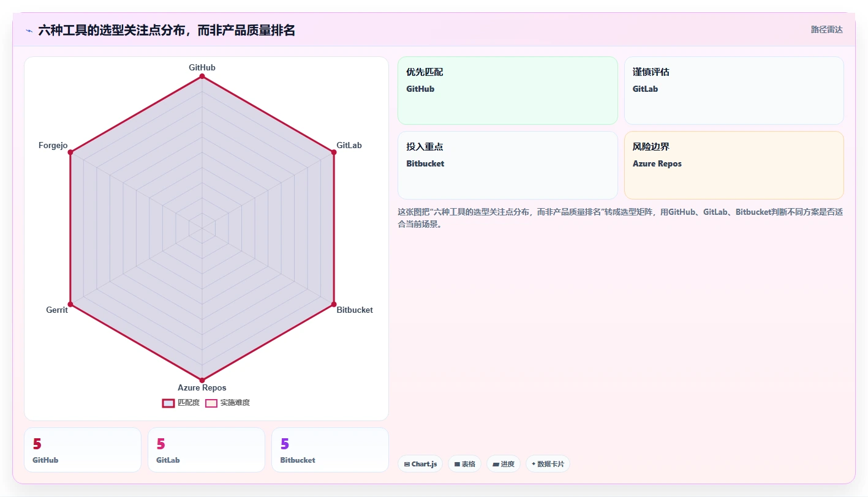Open the 优先匹配 GitHub card
Screen dimensions: 868x497
tap(508, 91)
